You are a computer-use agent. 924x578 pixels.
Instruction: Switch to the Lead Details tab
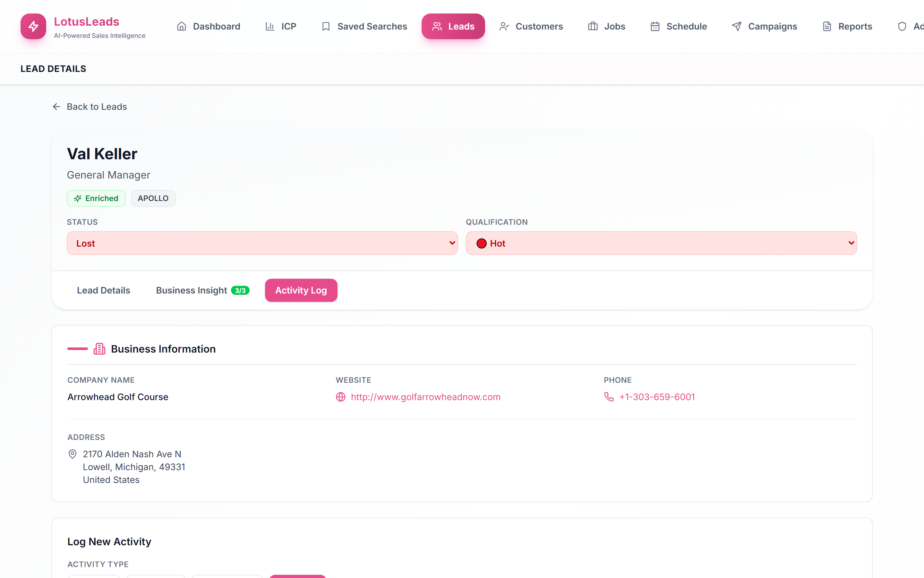click(104, 290)
